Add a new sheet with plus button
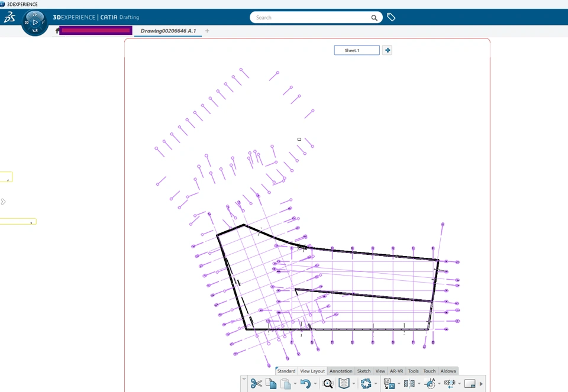Viewport: 568px width, 392px height. (387, 50)
